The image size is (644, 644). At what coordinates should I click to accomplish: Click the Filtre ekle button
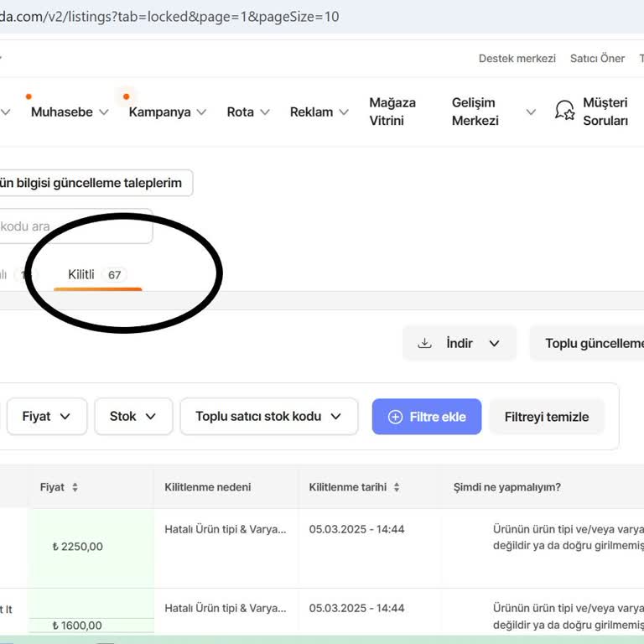pos(427,417)
